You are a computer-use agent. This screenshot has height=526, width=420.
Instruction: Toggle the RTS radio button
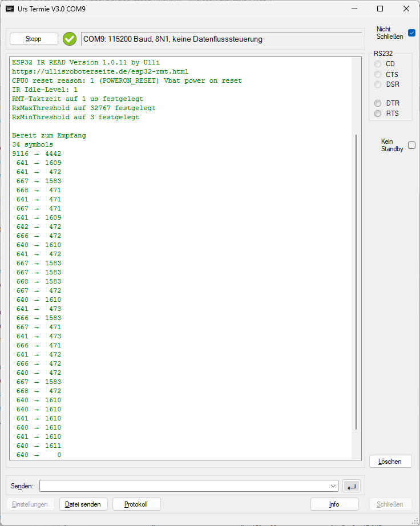coord(378,114)
